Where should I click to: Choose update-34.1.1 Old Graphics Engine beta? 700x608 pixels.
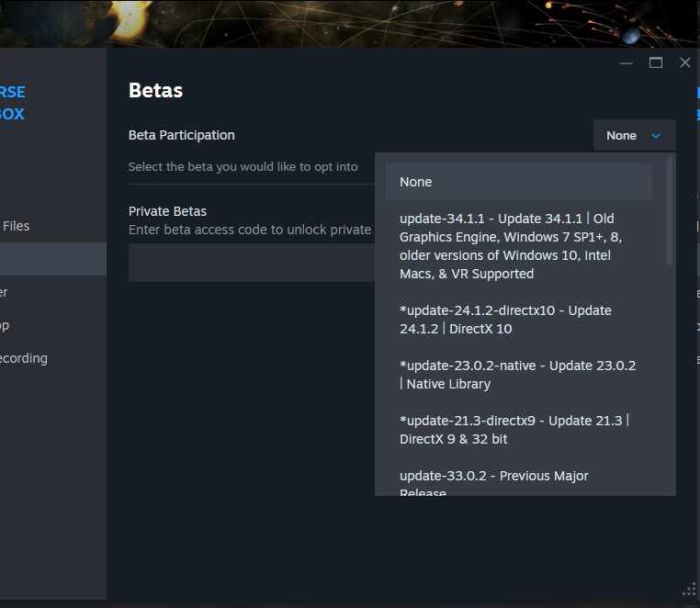pyautogui.click(x=518, y=246)
